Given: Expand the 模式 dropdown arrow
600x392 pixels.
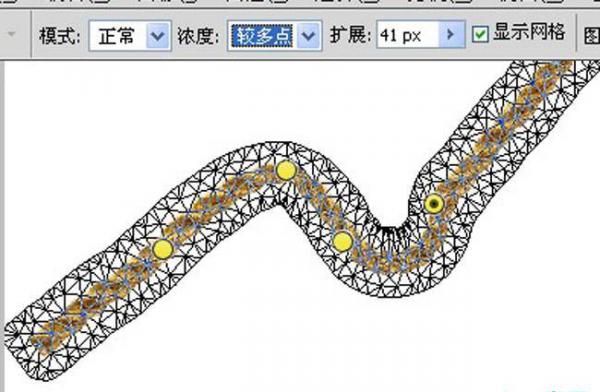Looking at the screenshot, I should click(158, 36).
